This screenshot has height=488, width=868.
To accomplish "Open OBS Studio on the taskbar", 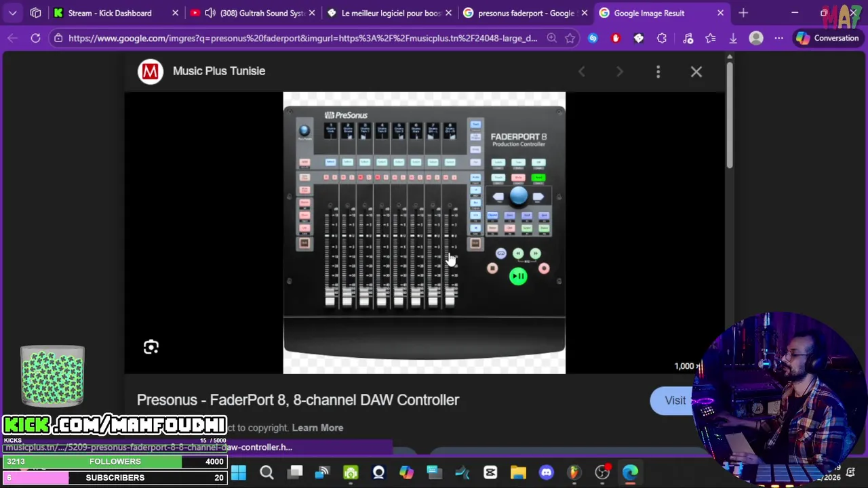I will tap(602, 472).
